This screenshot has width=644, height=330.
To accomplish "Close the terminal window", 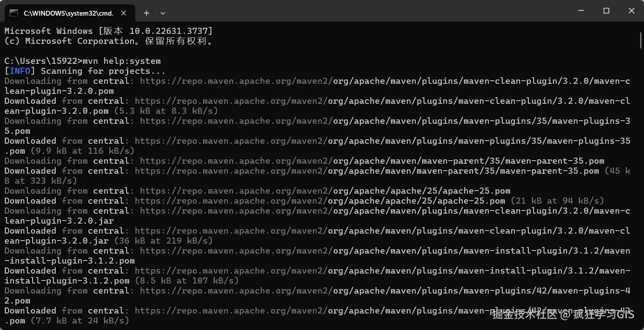I will (631, 11).
